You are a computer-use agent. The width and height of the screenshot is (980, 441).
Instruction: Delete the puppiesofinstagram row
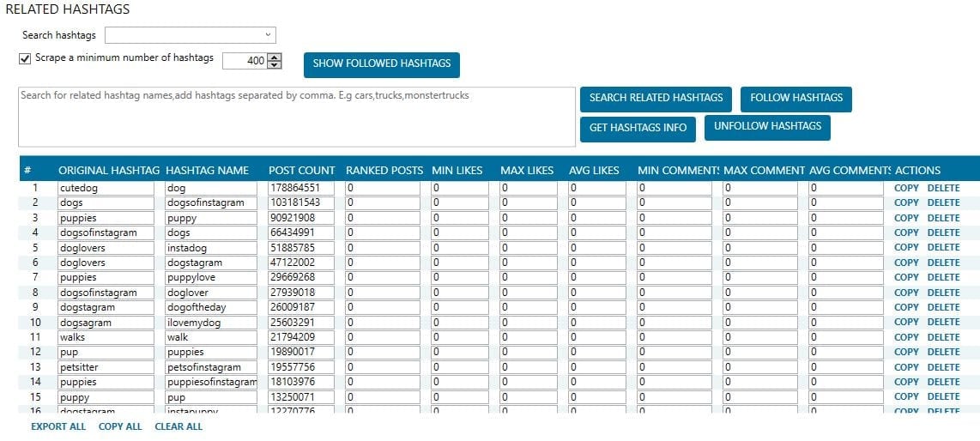coord(943,382)
